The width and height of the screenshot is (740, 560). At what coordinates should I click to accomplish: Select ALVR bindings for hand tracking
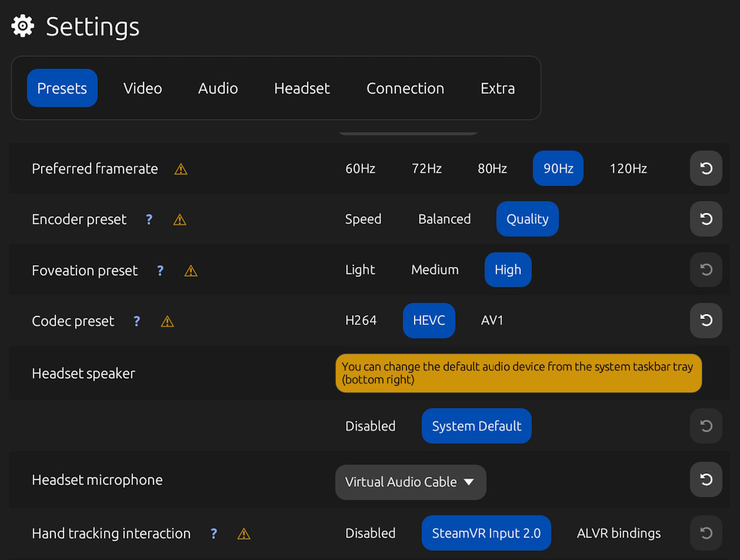coord(619,533)
